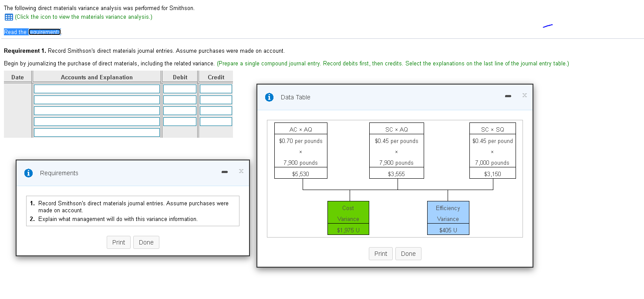Viewport: 644px width, 299px height.
Task: Click the materials variance analysis table icon
Action: pos(8,17)
